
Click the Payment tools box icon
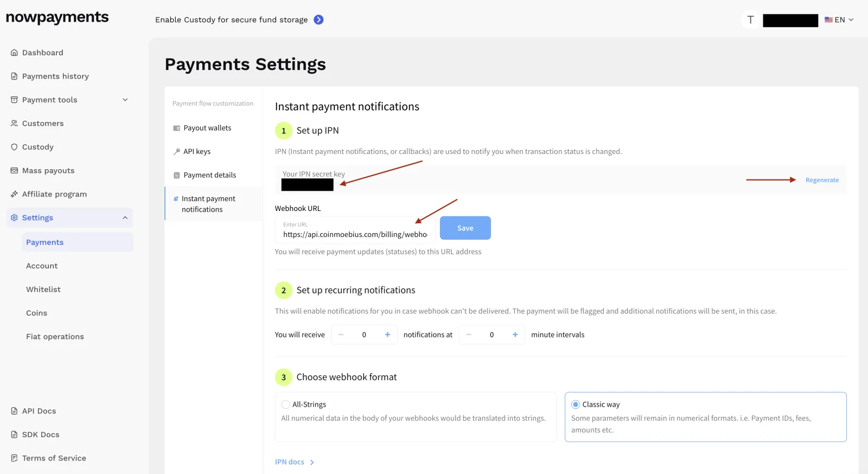tap(14, 100)
